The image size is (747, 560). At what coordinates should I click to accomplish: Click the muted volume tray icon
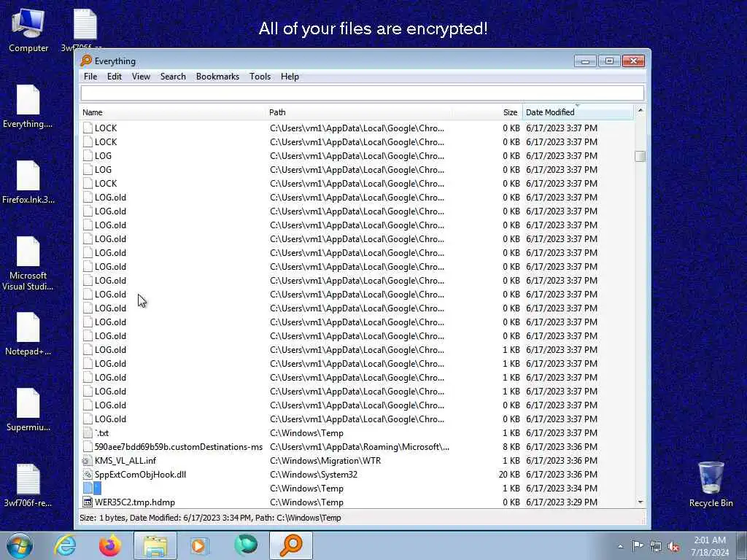click(x=673, y=546)
